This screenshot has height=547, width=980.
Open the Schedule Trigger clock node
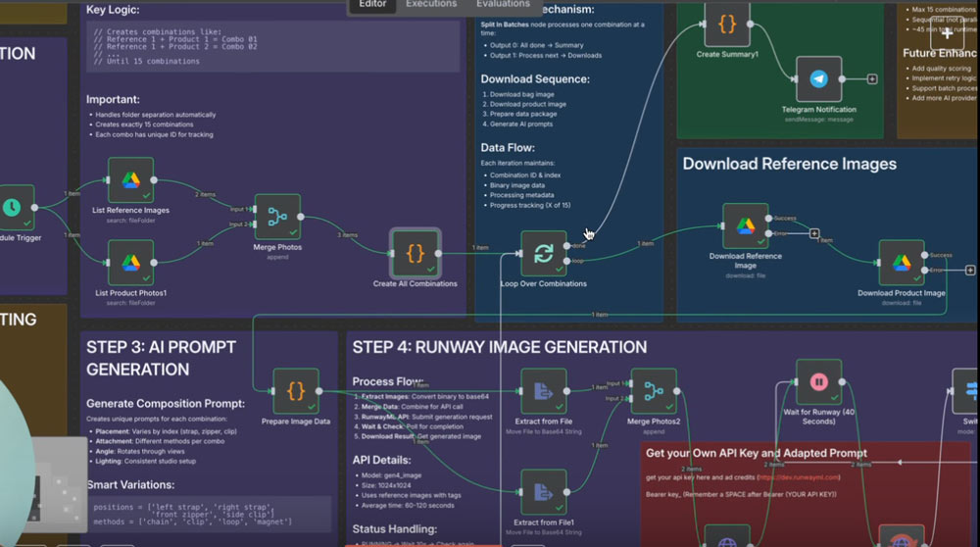(x=12, y=208)
